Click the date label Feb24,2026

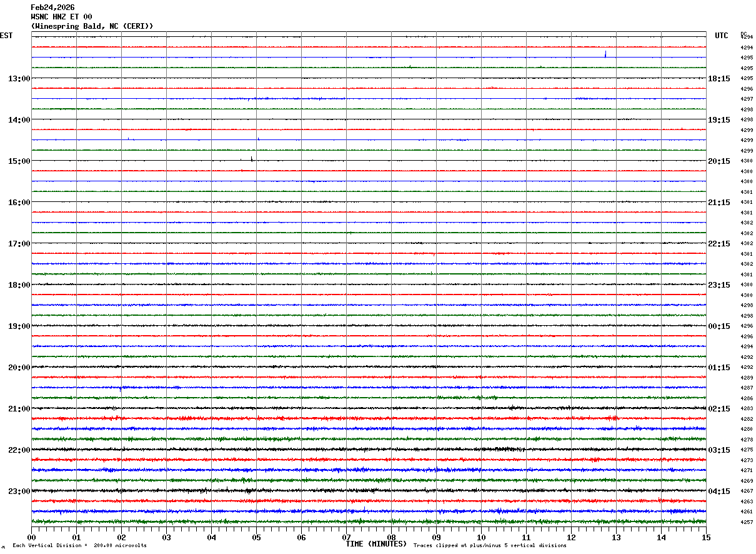(x=52, y=8)
